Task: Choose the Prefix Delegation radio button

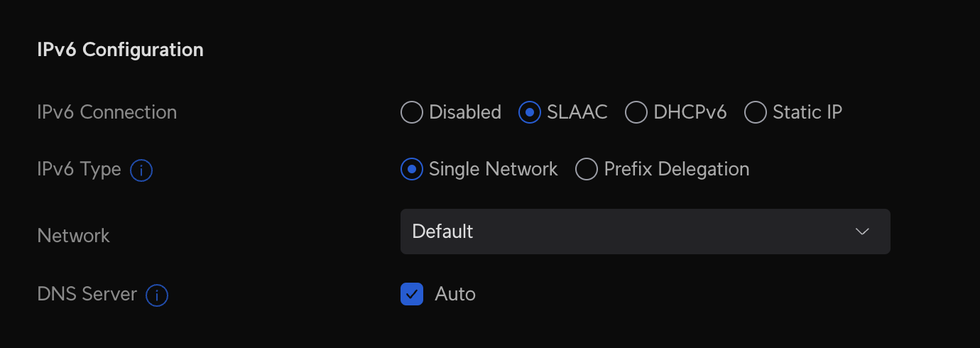Action: point(587,170)
